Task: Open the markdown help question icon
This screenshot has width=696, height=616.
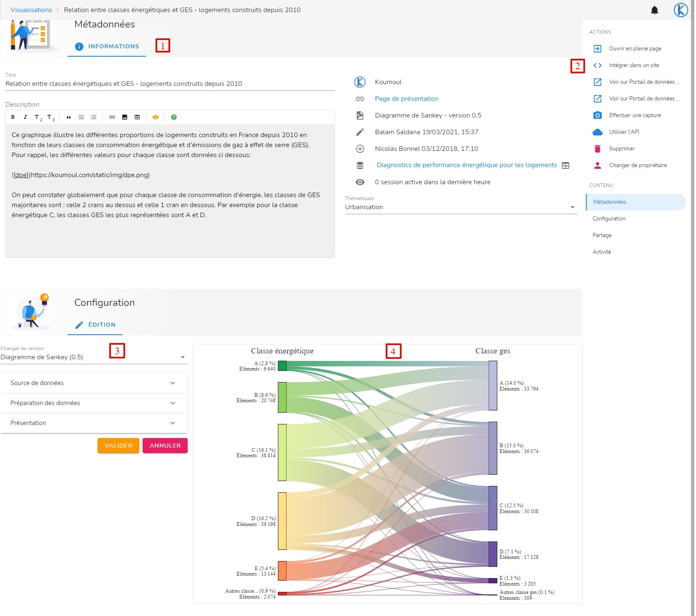Action: pyautogui.click(x=174, y=117)
